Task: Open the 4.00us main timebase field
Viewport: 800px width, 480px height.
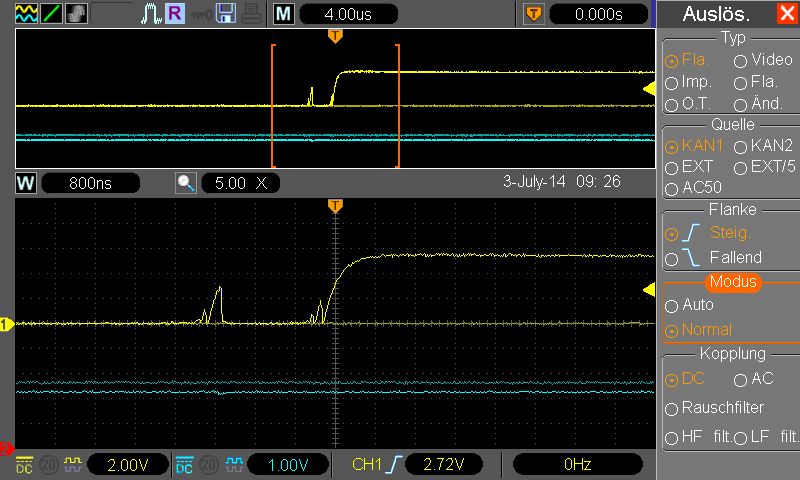Action: (347, 14)
